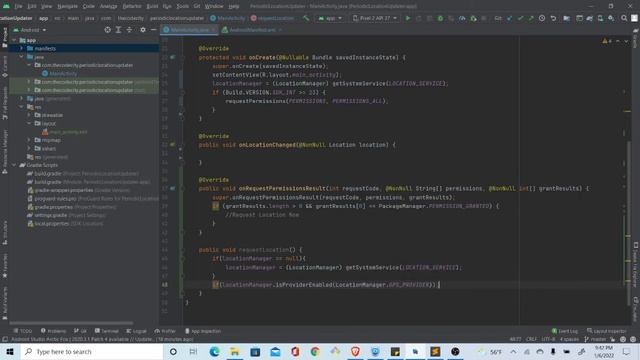Open the Project panel settings gear
The image size is (640, 360).
click(142, 30)
